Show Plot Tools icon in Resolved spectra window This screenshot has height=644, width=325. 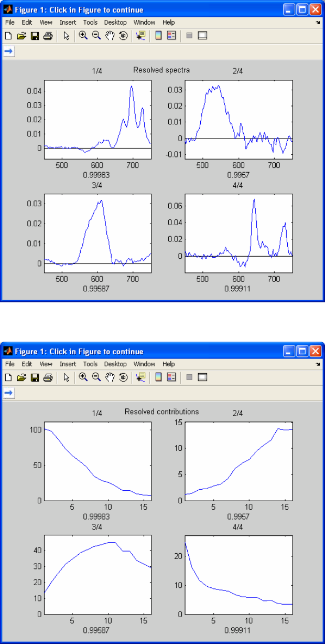[203, 36]
